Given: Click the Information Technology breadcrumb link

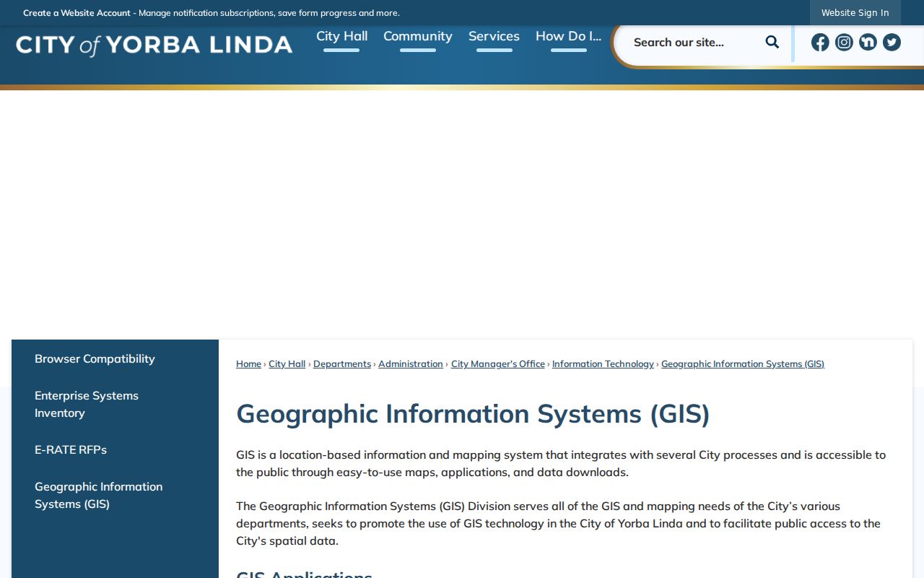Looking at the screenshot, I should 603,364.
